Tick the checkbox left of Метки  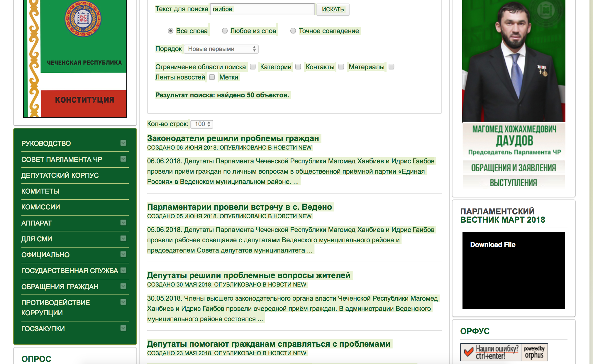click(x=212, y=77)
